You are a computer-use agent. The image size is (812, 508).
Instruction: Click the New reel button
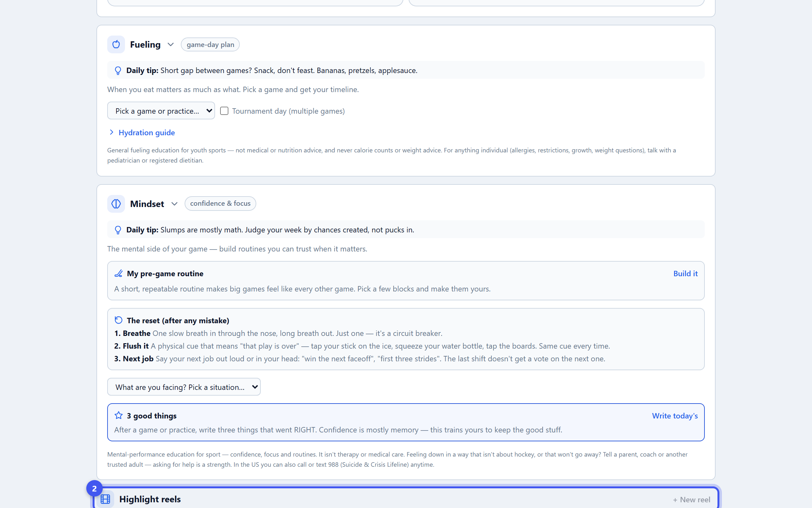[x=691, y=500]
